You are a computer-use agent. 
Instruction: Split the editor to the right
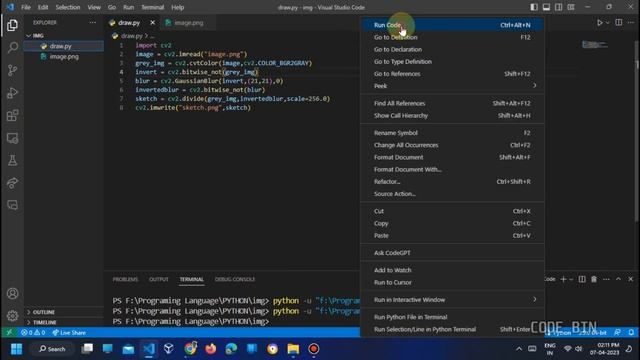click(619, 23)
